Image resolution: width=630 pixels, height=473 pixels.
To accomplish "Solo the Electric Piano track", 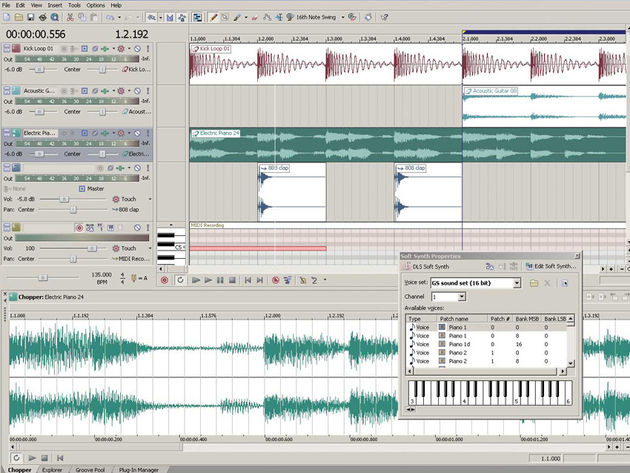I will 148,133.
